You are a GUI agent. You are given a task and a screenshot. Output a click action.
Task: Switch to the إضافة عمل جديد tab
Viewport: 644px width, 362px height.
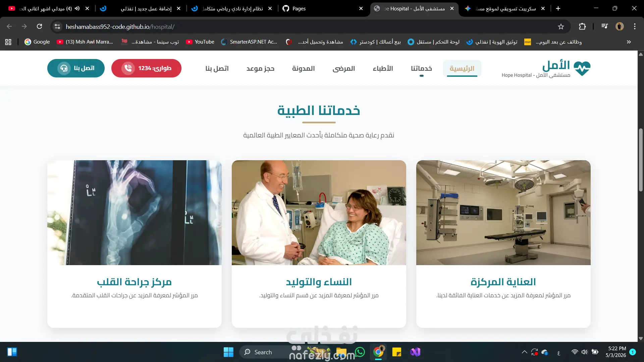click(141, 8)
